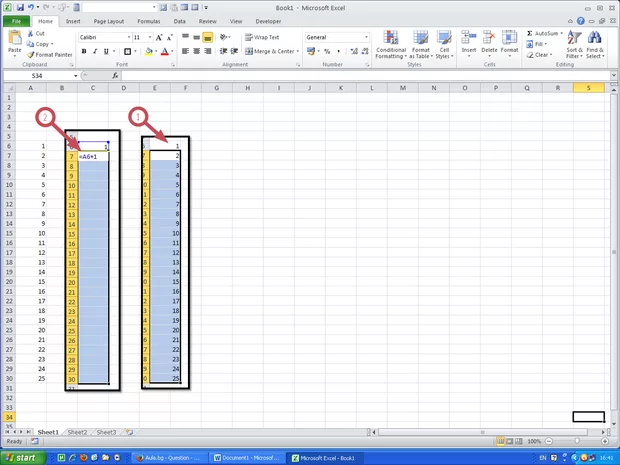Screen dimensions: 620x465
Task: Switch to the Sheet2 worksheet tab
Action: [77, 432]
